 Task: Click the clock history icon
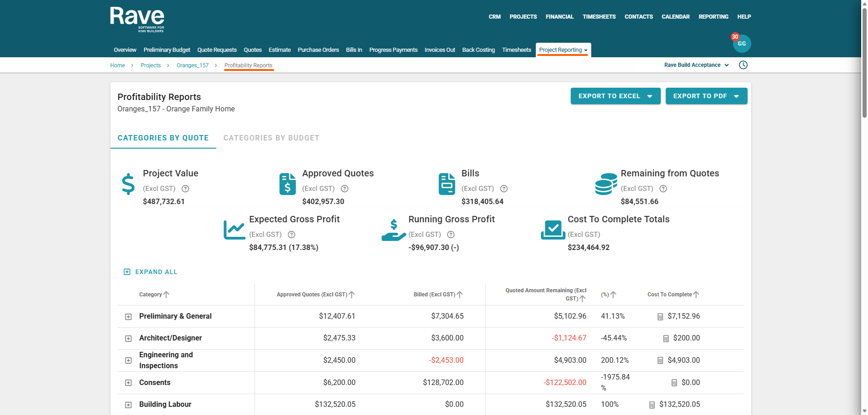(x=743, y=65)
